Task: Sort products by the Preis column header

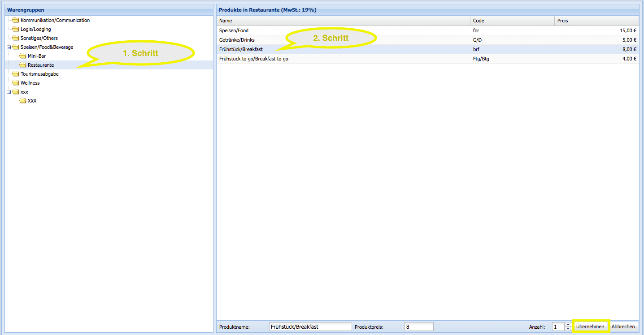Action: (596, 21)
